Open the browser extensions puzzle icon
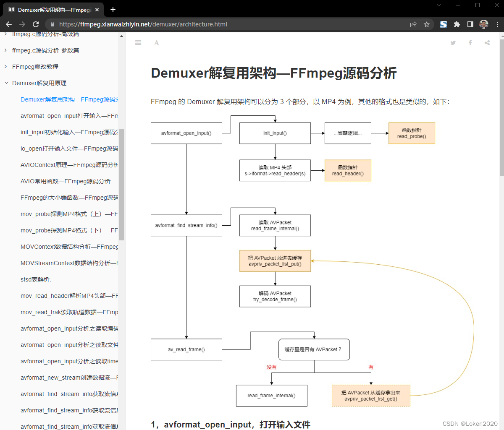Image resolution: width=504 pixels, height=430 pixels. [x=457, y=24]
